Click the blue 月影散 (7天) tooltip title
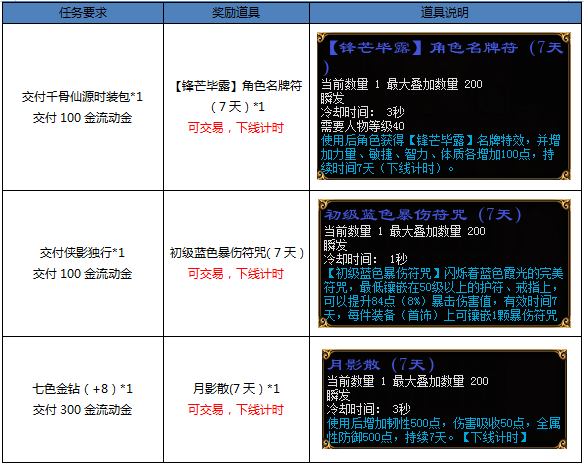 (381, 364)
